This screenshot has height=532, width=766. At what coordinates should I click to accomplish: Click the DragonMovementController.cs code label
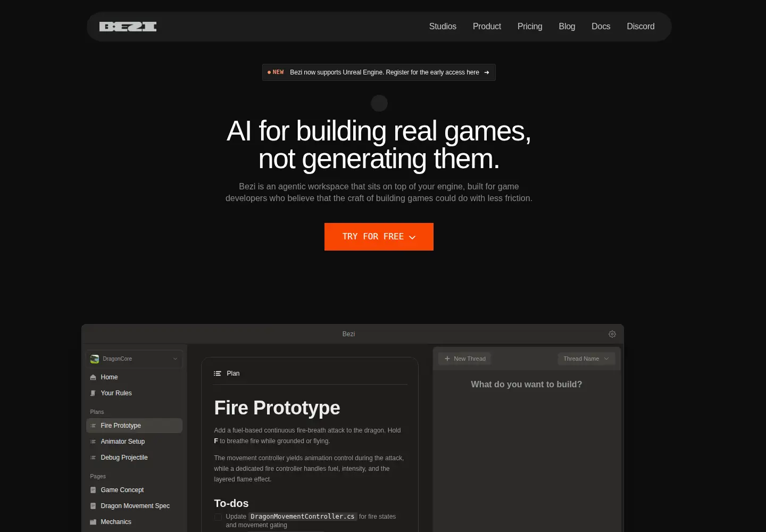[x=302, y=517]
